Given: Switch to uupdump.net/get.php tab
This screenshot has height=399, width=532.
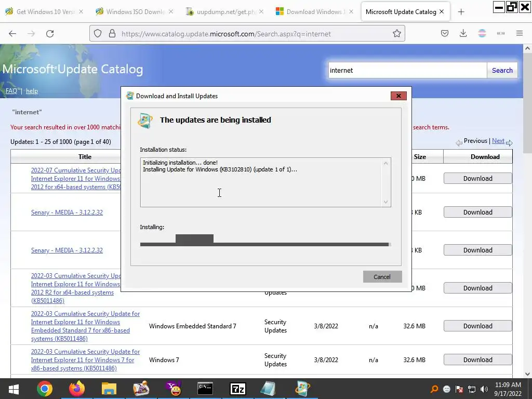Looking at the screenshot, I should [x=225, y=11].
